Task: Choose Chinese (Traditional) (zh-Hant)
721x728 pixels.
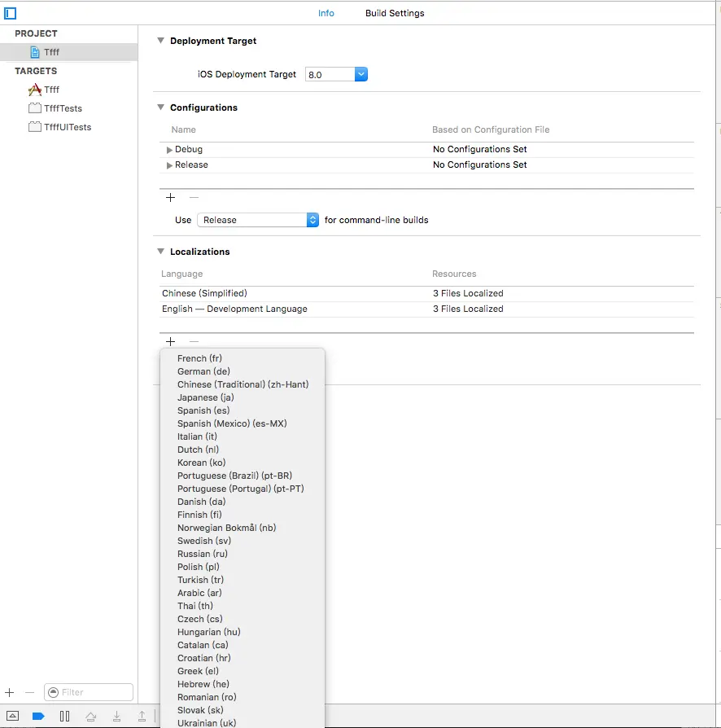Action: tap(243, 384)
